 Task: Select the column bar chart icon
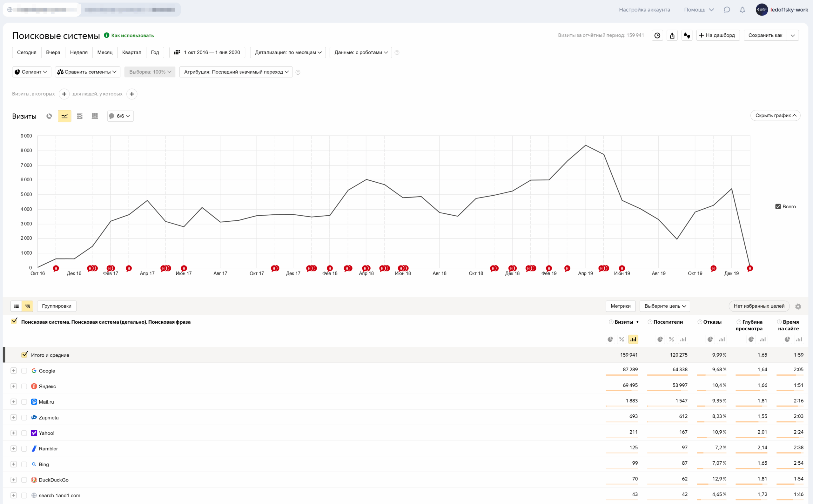point(95,116)
